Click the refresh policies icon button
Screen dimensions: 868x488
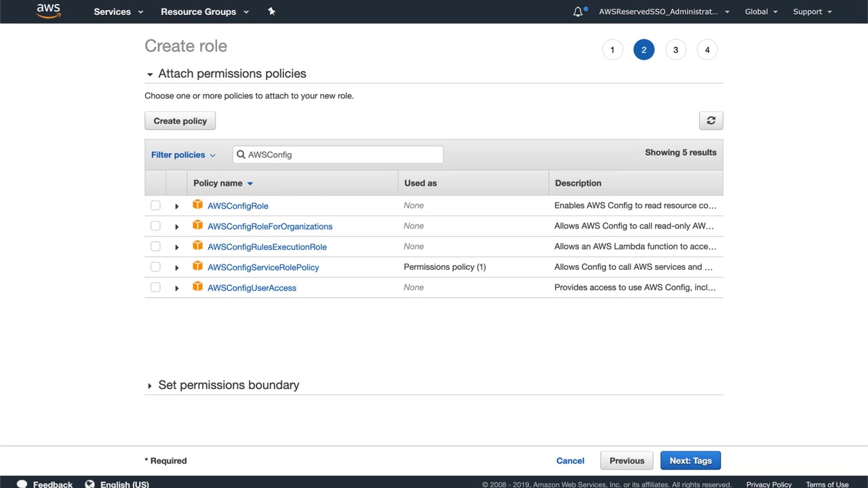[x=711, y=121]
